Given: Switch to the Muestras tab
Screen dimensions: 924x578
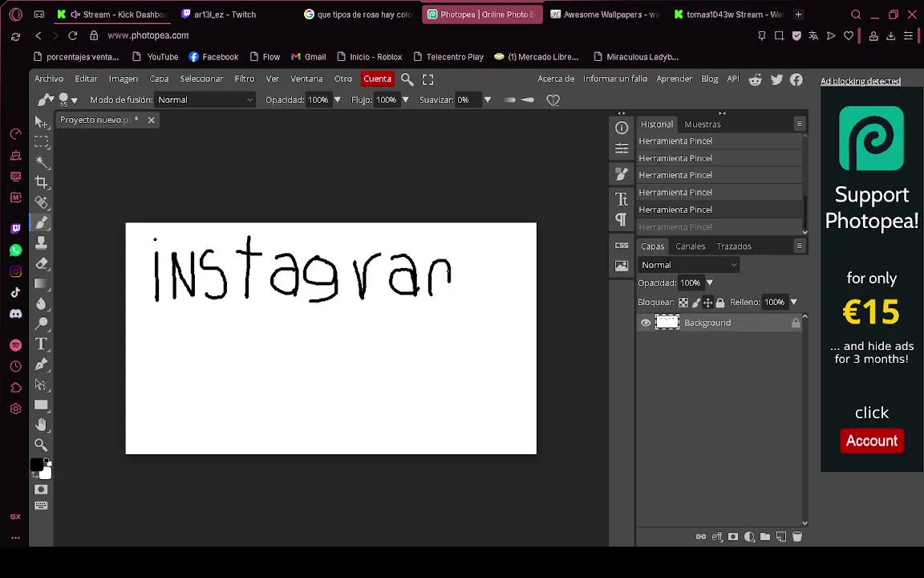Looking at the screenshot, I should [703, 124].
